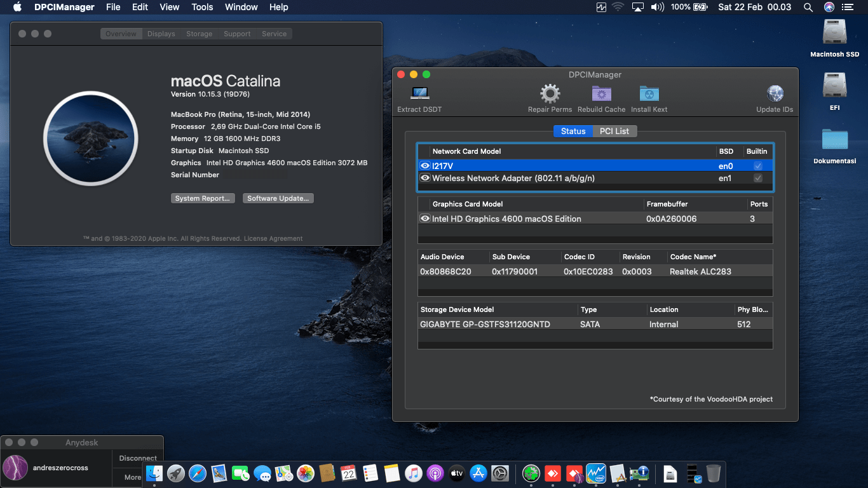Open Finder from the dock
Image resolution: width=868 pixels, height=488 pixels.
click(154, 473)
